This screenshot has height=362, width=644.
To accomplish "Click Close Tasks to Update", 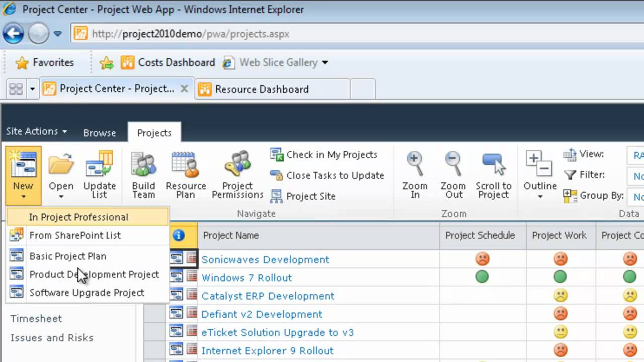I will point(327,175).
